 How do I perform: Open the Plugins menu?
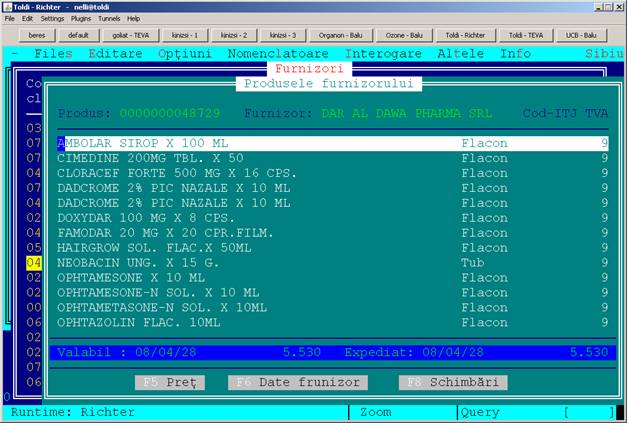(81, 19)
